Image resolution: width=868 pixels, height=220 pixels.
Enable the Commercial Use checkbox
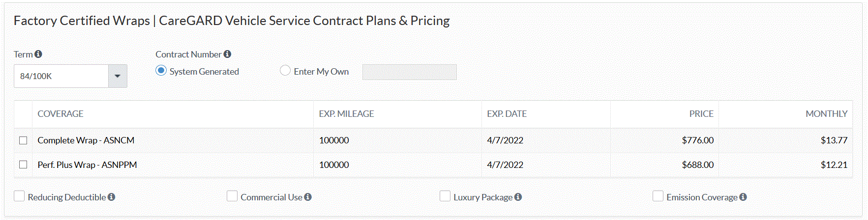232,196
